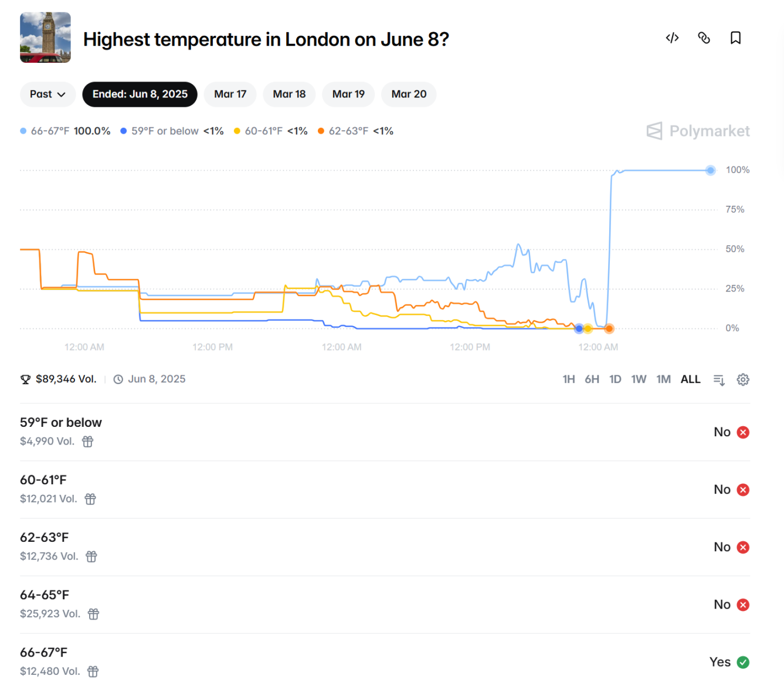Click gift icon beside 66-67°F volume
Image resolution: width=784 pixels, height=679 pixels.
pyautogui.click(x=93, y=671)
